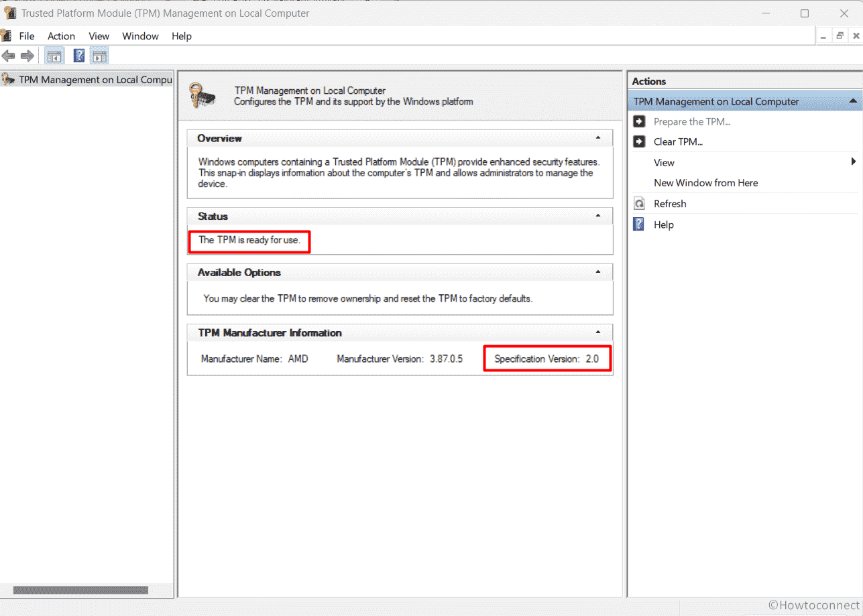Collapse the TPM Manufacturer Information section

coord(598,332)
